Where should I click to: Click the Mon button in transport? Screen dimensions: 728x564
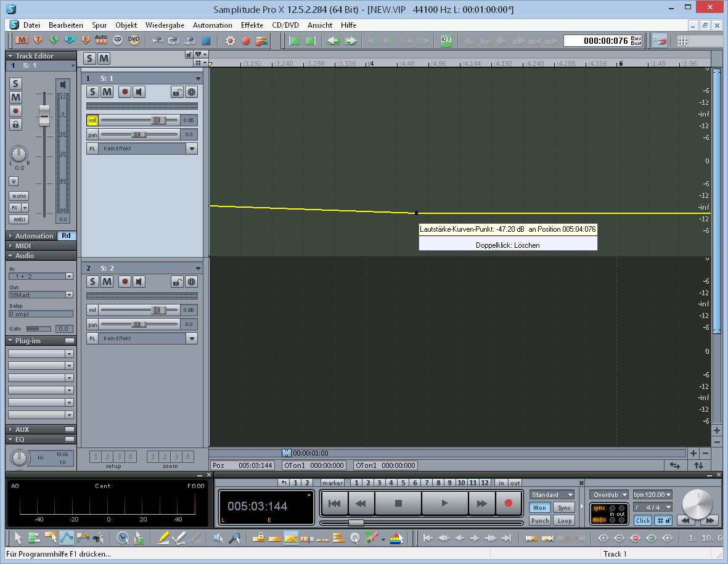540,508
